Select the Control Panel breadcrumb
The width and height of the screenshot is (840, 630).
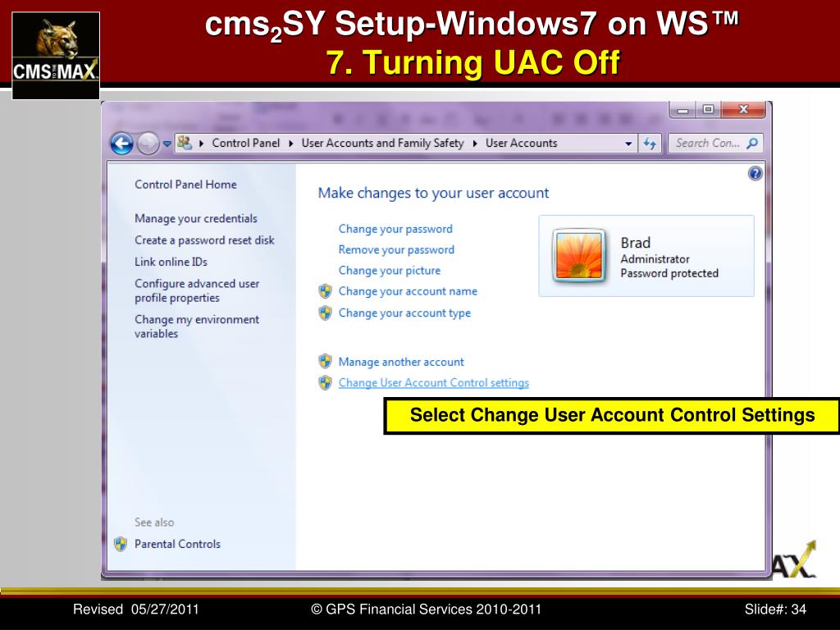pos(246,143)
